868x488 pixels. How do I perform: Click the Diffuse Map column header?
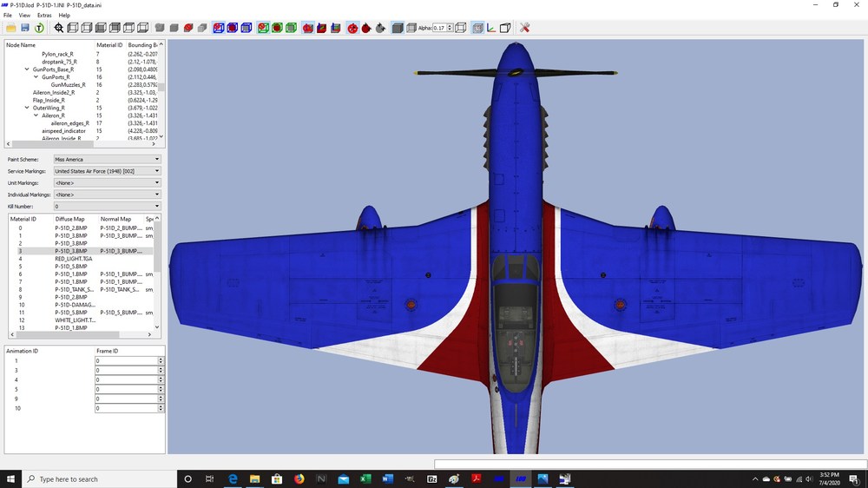(x=69, y=219)
